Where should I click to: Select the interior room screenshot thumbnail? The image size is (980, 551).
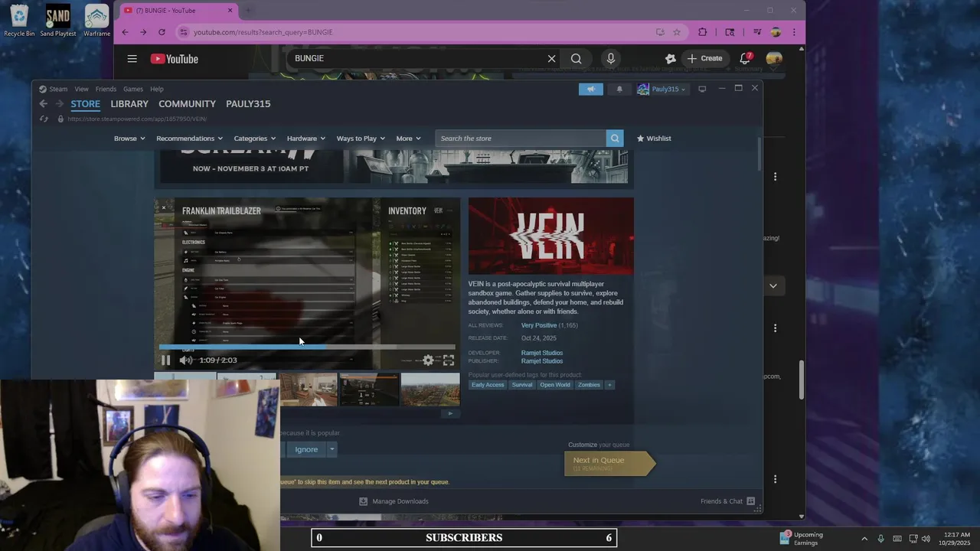(x=308, y=390)
